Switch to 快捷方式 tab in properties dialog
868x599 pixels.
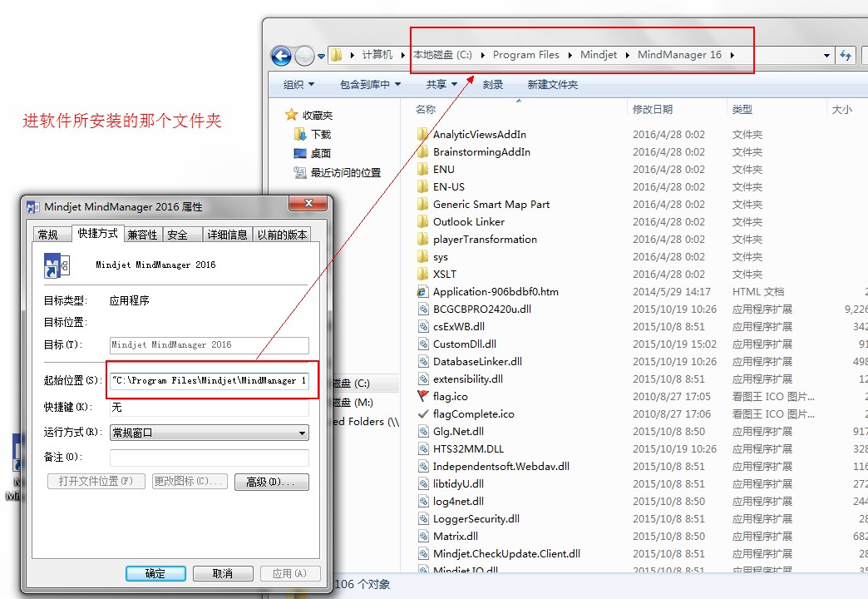click(98, 233)
